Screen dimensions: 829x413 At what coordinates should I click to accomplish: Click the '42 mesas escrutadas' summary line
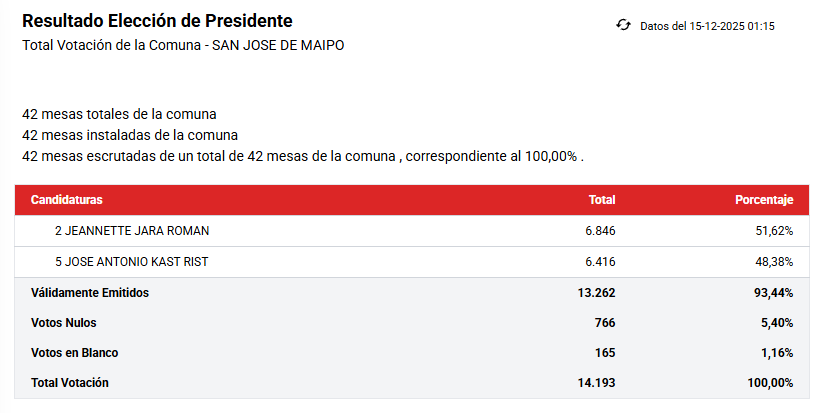[302, 157]
